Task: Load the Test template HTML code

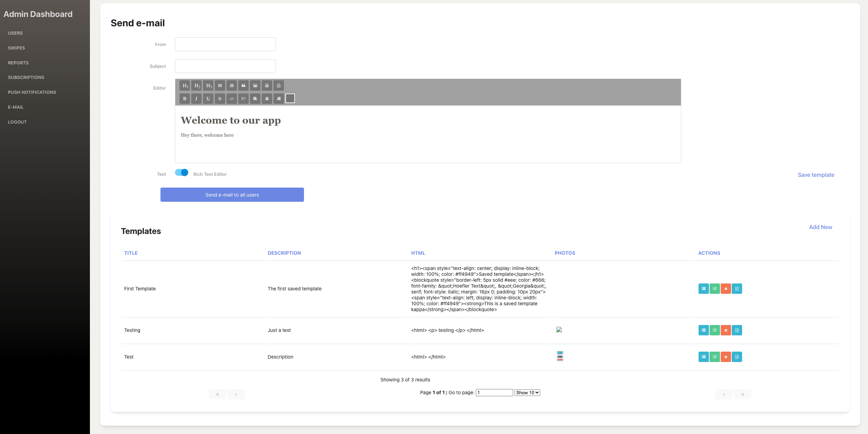Action: [737, 357]
